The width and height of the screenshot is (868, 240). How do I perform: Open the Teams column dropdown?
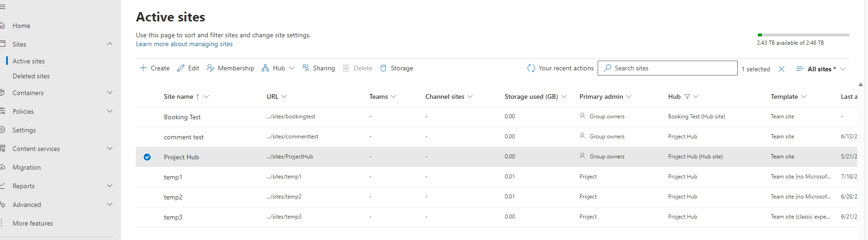(394, 96)
